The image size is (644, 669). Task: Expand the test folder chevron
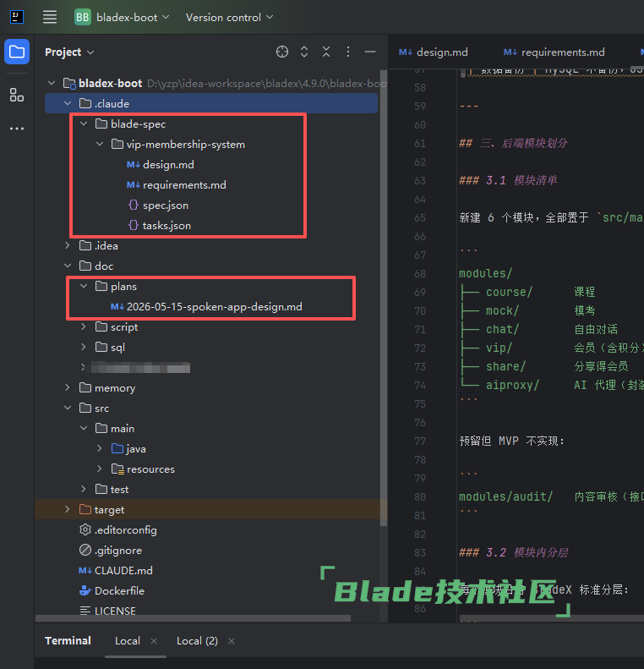tap(84, 489)
